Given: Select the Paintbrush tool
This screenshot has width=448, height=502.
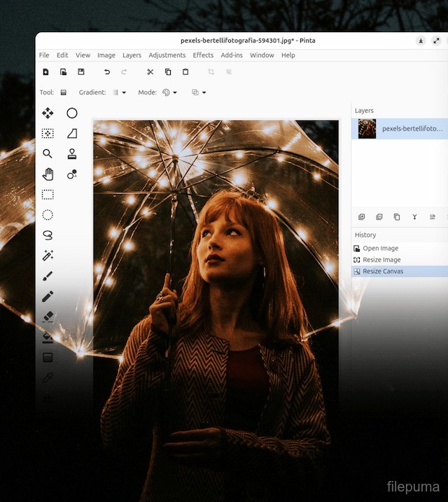Looking at the screenshot, I should [x=48, y=276].
